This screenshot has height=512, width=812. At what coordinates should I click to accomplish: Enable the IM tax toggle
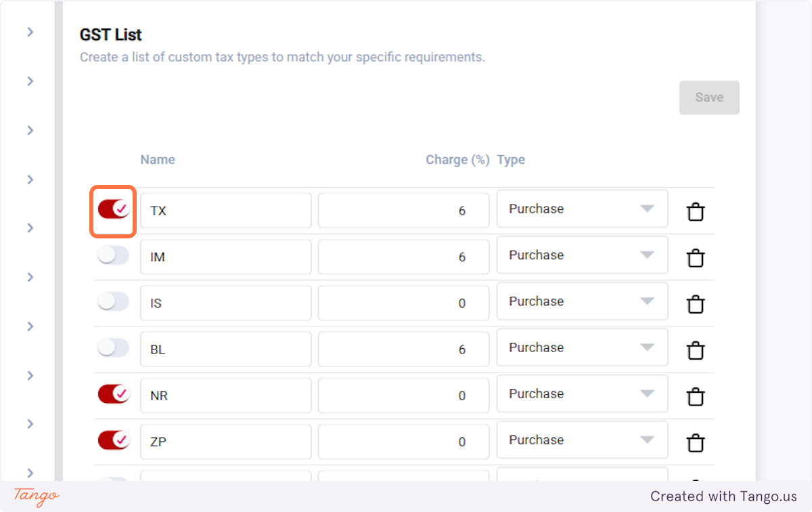click(x=113, y=255)
